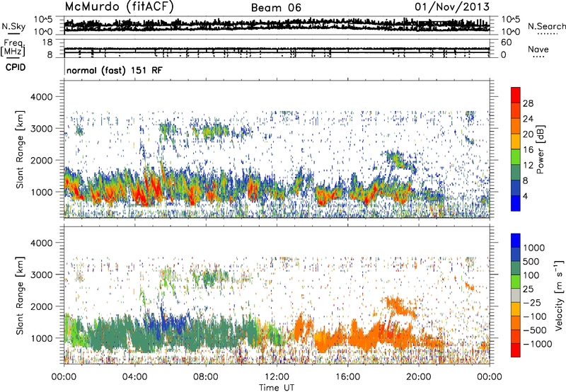Click the 3000 km tick on velocity panel

point(42,275)
